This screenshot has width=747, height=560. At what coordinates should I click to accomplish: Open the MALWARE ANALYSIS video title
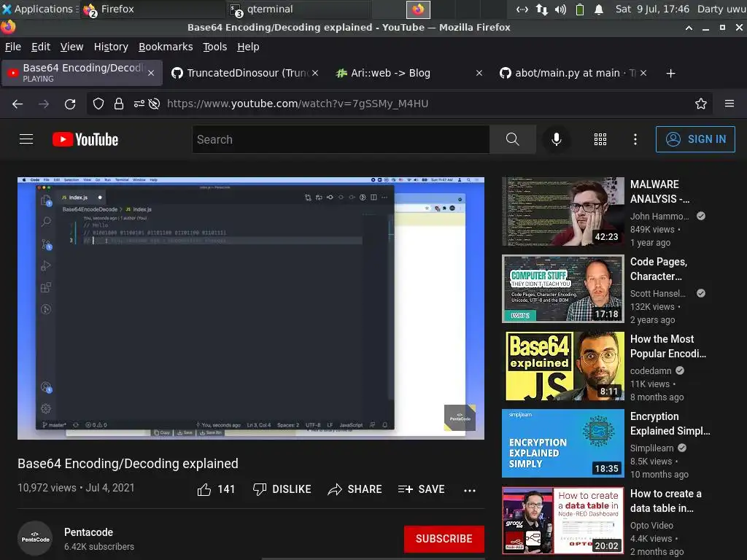pos(659,192)
